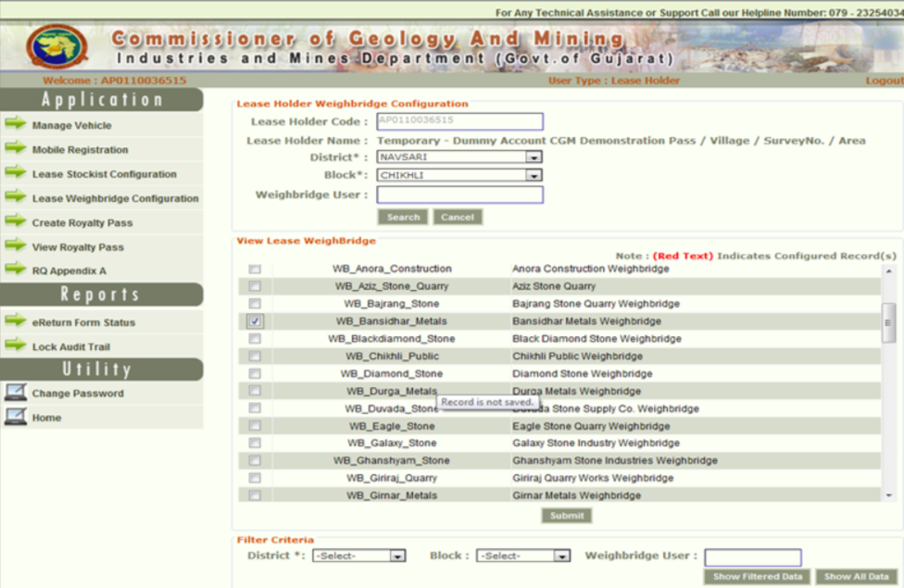Click the green arrow beside Lease Stockist Configuration

[x=16, y=172]
